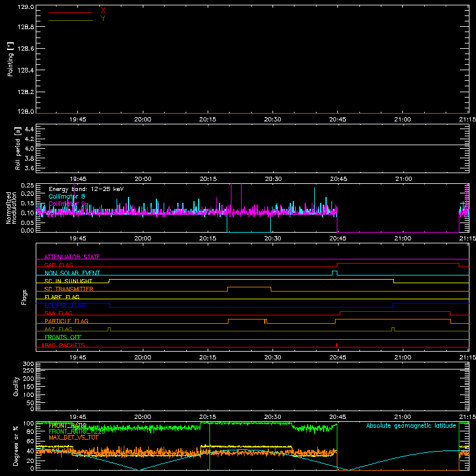Click the raised SAA_FLAG segment

395,311
